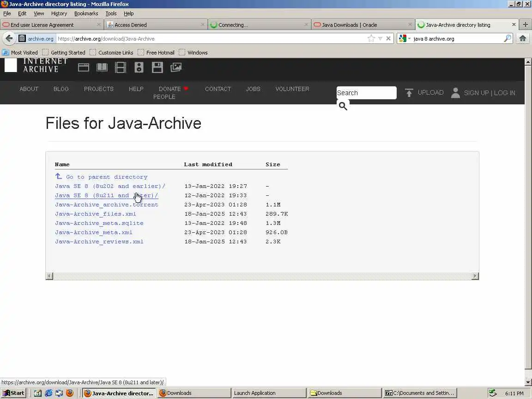Click the Customize Links bookmark
The width and height of the screenshot is (532, 399).
pos(112,53)
